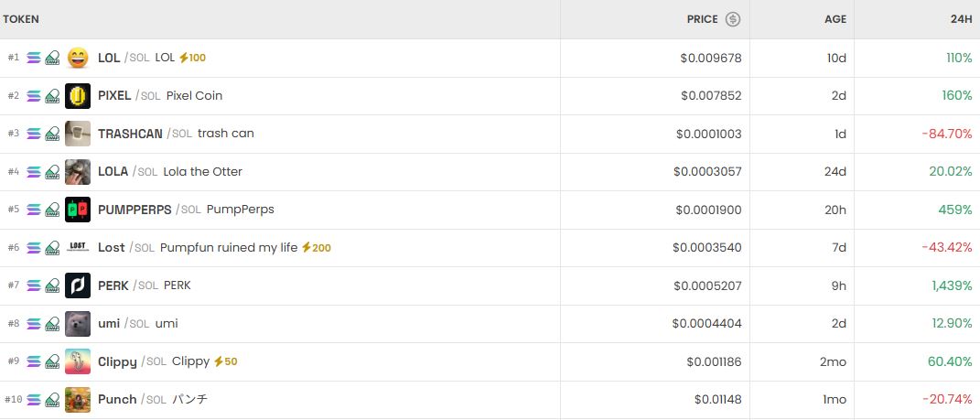Sort the table by the TOKEN column header
Viewport: 980px width, 420px height.
point(21,19)
